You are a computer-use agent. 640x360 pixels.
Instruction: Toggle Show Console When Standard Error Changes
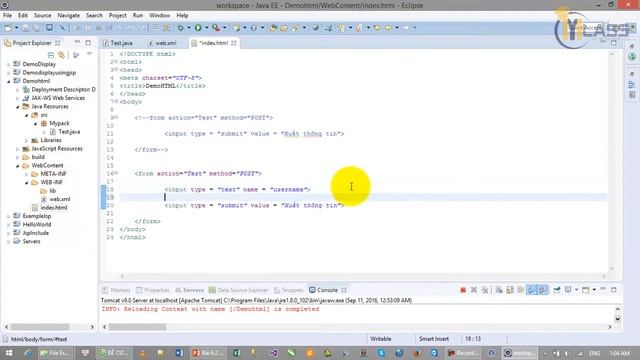(542, 290)
